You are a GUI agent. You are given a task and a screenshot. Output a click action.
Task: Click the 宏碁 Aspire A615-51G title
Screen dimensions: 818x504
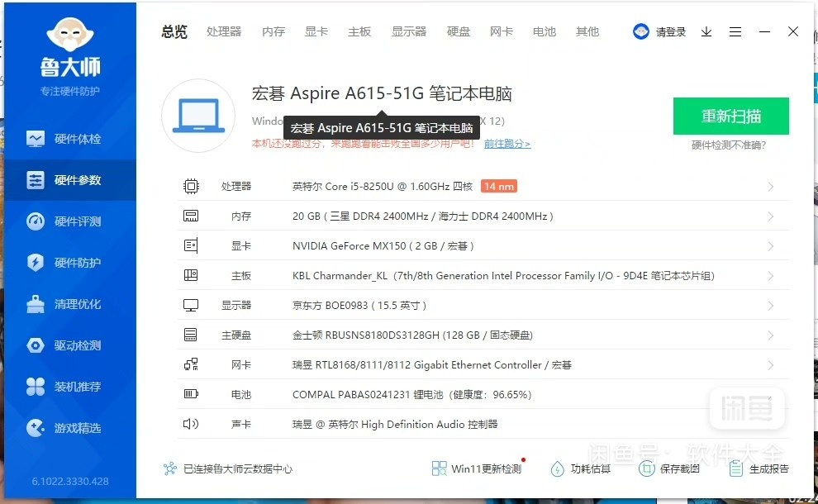pyautogui.click(x=382, y=94)
